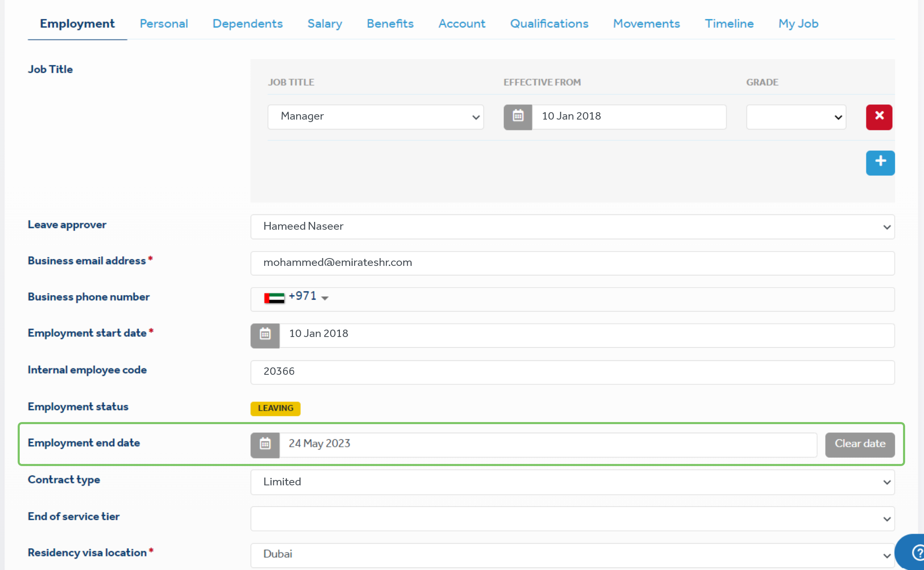Click the Business email address field
Screen dimensions: 924x570
coord(572,263)
